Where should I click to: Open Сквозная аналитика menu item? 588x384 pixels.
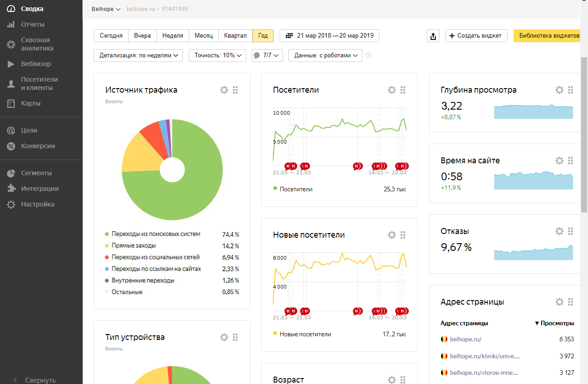coord(37,44)
